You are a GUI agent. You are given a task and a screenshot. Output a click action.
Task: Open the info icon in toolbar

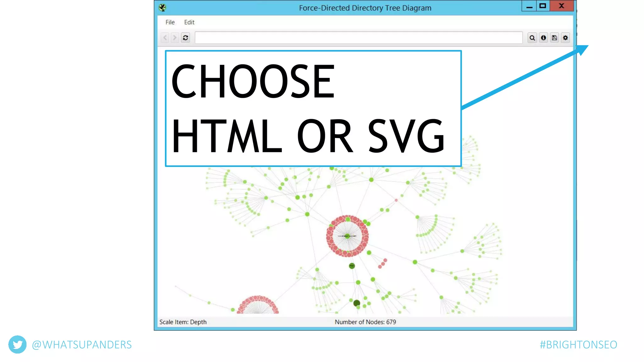543,38
